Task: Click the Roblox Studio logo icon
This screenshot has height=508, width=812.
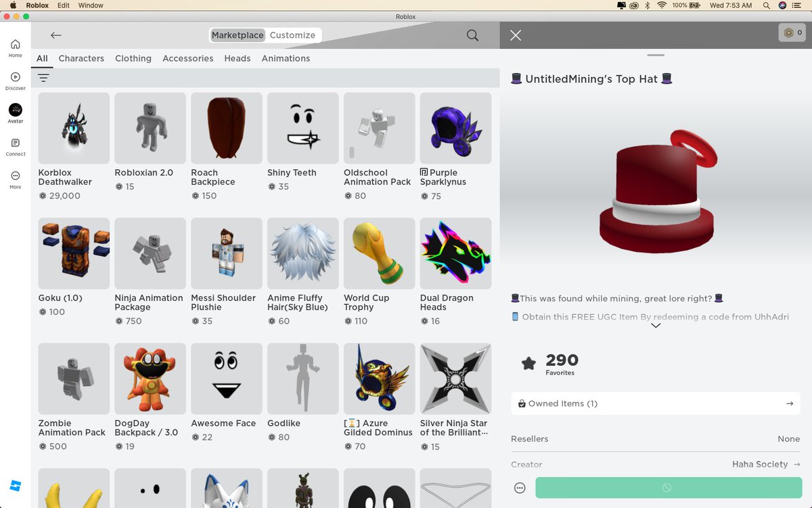Action: [x=15, y=486]
